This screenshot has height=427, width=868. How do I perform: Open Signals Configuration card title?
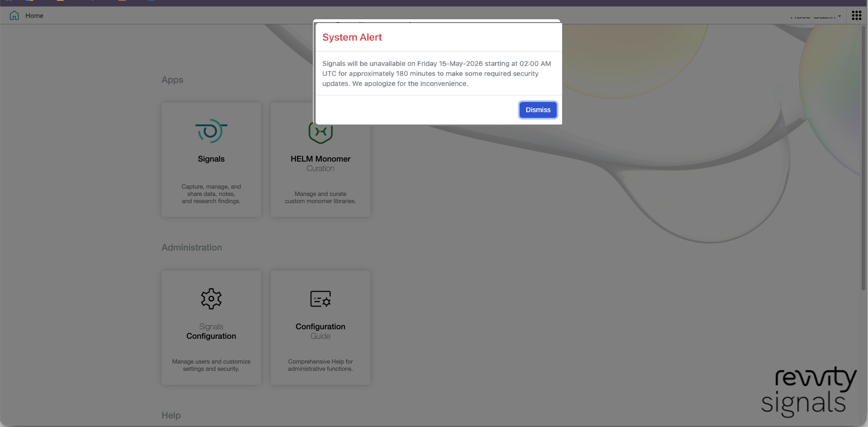click(211, 331)
